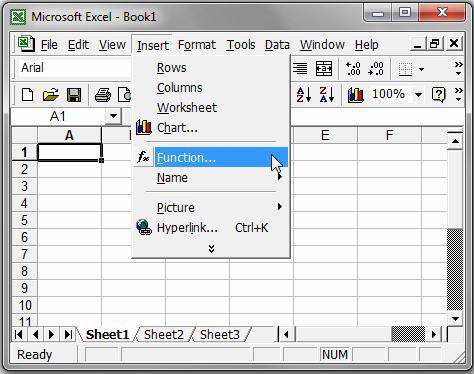Open the File menu
The height and width of the screenshot is (374, 474).
tap(49, 45)
